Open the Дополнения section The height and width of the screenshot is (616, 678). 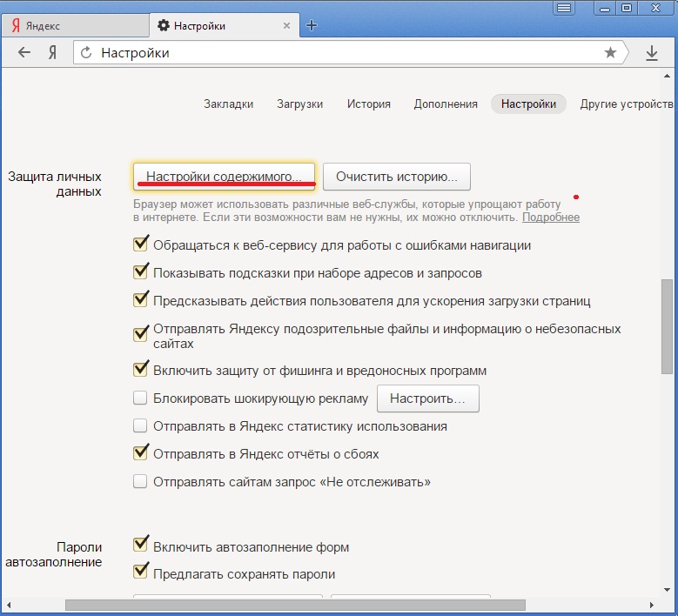tap(446, 104)
